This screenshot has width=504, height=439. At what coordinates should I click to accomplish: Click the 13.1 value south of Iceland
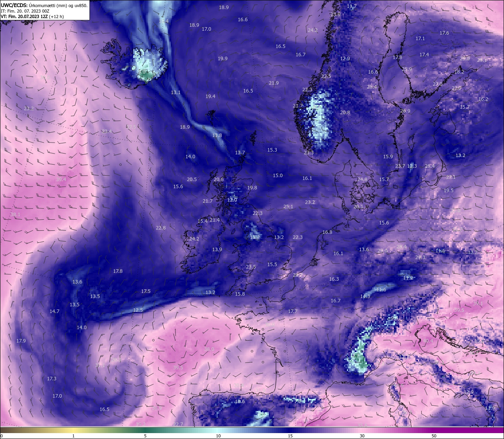pyautogui.click(x=176, y=93)
